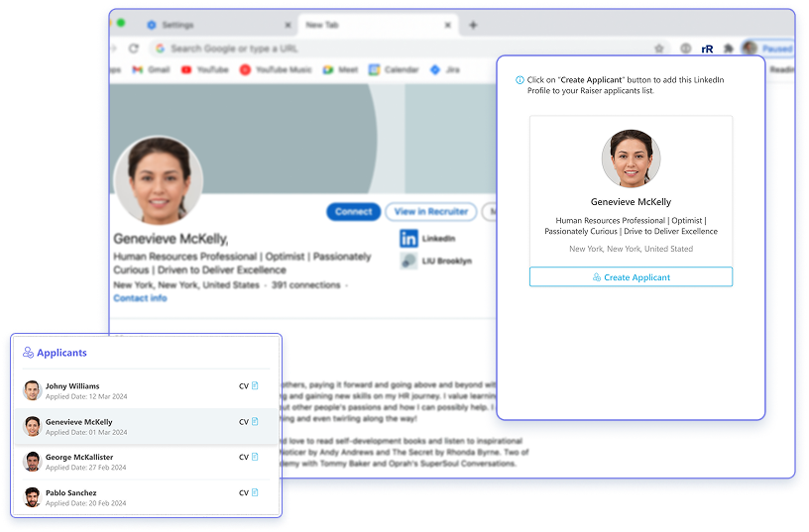Viewport: 809px width, 532px height.
Task: Close the Settings tab
Action: pos(288,25)
